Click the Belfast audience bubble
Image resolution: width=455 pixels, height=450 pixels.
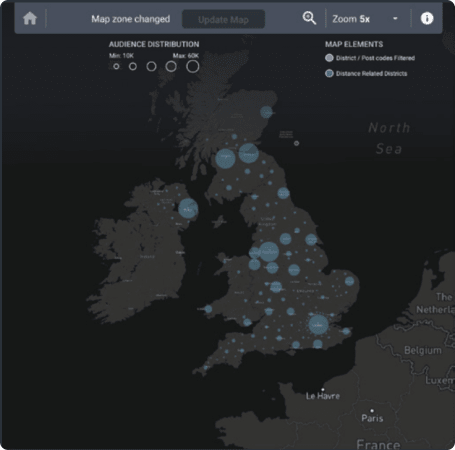pyautogui.click(x=188, y=209)
